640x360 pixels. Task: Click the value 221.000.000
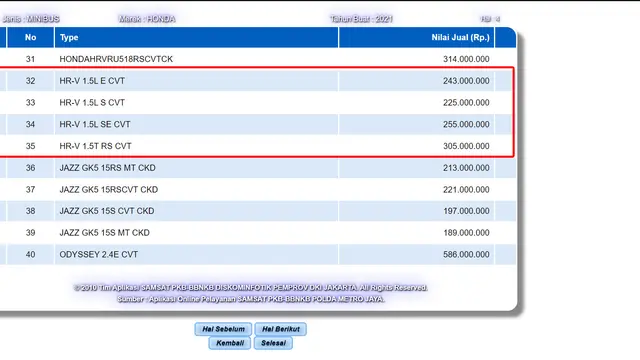point(466,189)
